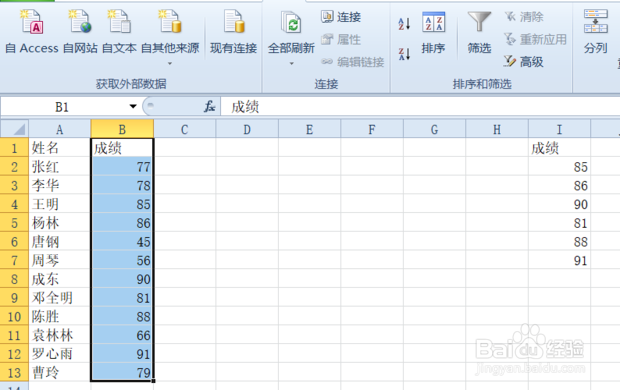620x390 pixels.
Task: Click Reapply (重新应用) filter button
Action: click(x=535, y=39)
